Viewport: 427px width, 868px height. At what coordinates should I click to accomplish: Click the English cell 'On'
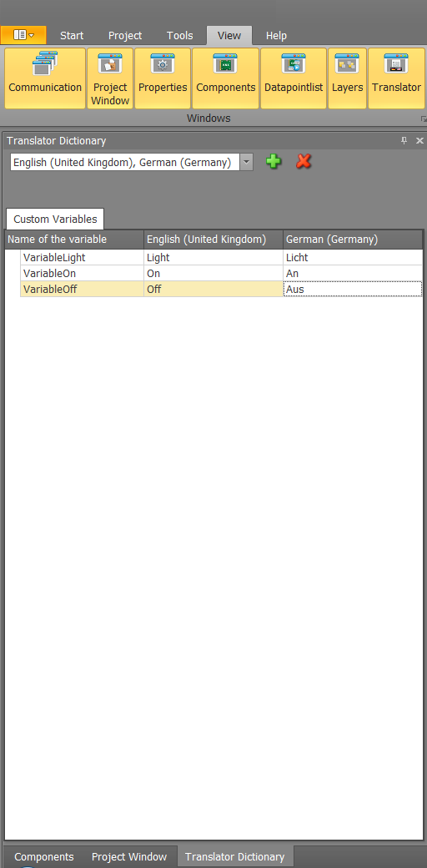click(x=213, y=273)
